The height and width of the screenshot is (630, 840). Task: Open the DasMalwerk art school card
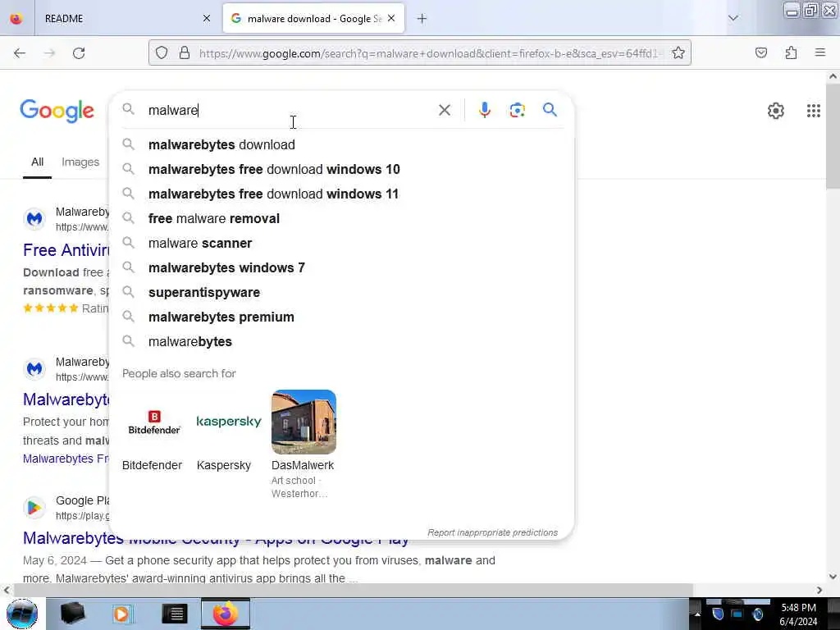click(304, 445)
